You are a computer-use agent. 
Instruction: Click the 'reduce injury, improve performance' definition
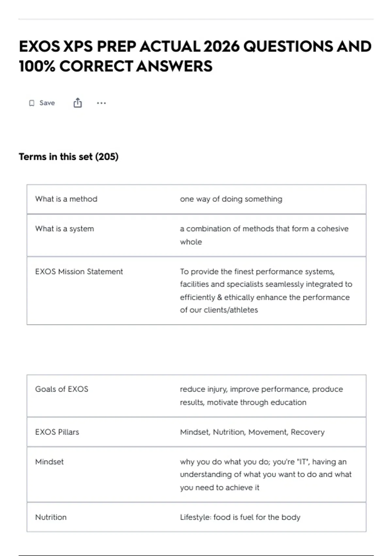[261, 395]
